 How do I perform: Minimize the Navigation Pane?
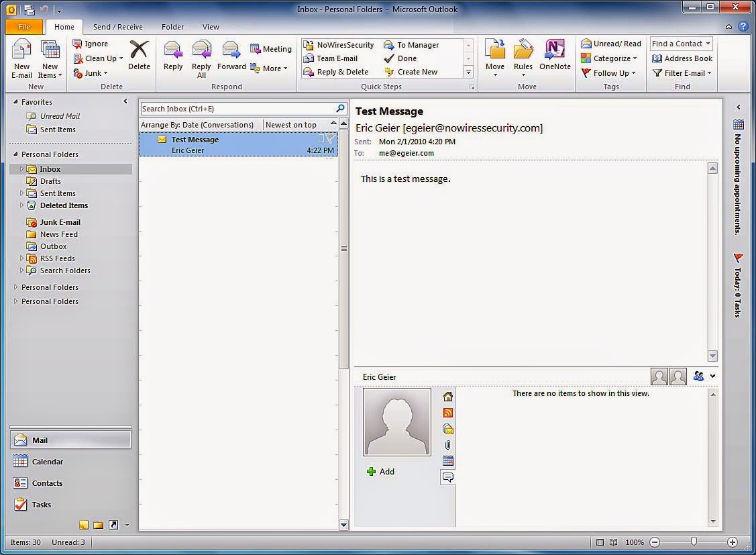[125, 101]
